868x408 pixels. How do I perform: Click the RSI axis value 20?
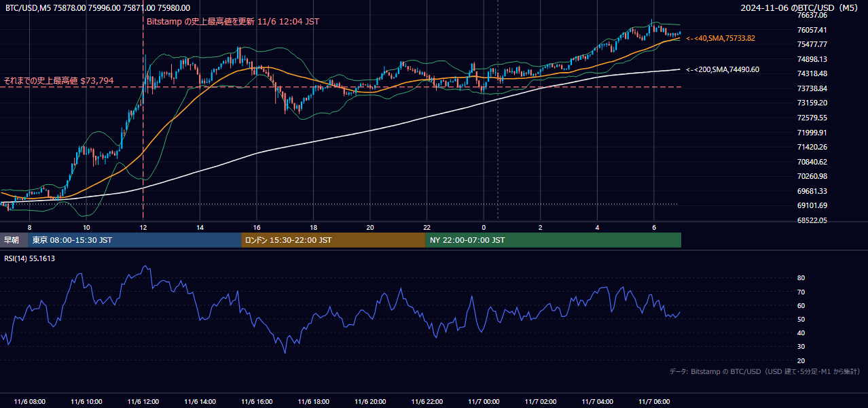coord(801,360)
